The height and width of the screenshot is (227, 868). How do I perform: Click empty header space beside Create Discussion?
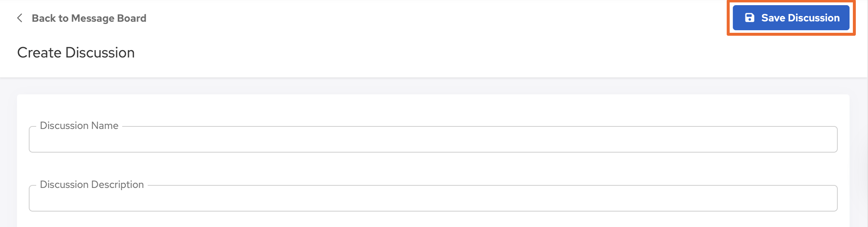point(406,53)
